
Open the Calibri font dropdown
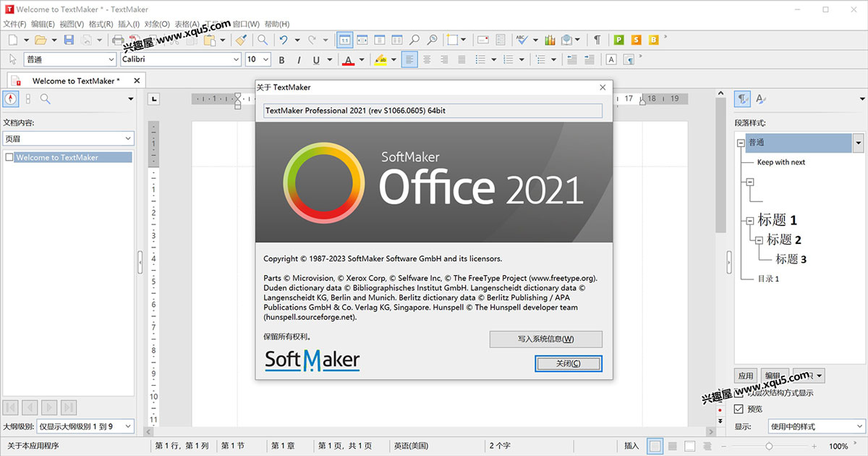pos(236,59)
